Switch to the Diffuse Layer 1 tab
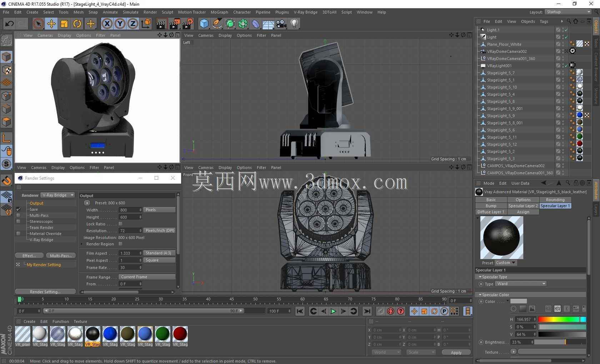Image resolution: width=600 pixels, height=364 pixels. pyautogui.click(x=491, y=212)
